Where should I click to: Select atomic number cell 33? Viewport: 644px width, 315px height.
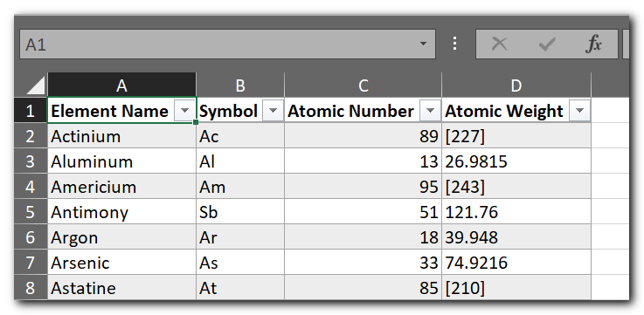364,263
